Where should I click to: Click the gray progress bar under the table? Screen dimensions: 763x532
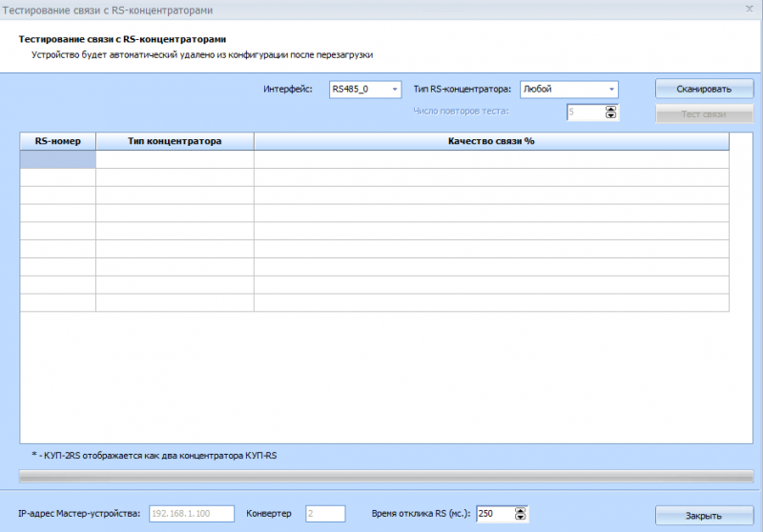coord(386,474)
